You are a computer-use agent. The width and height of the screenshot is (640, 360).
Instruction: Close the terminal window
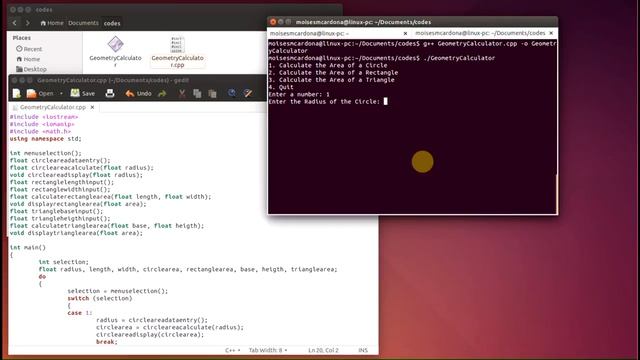coord(273,22)
